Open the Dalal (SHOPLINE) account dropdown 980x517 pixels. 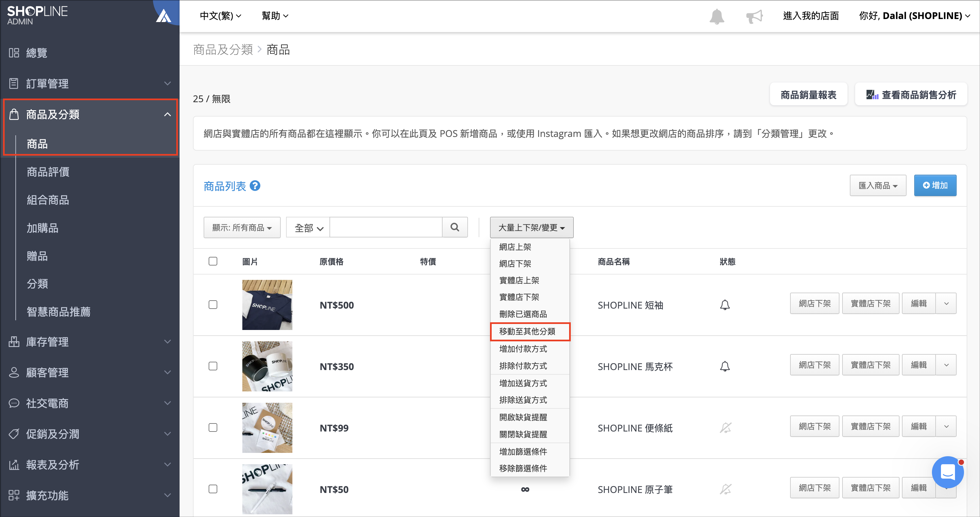915,16
